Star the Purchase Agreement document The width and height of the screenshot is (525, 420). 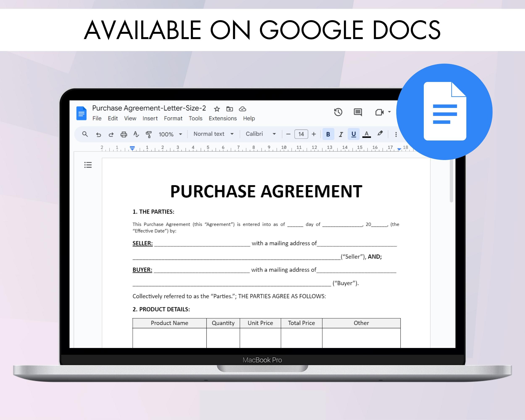[x=217, y=109]
